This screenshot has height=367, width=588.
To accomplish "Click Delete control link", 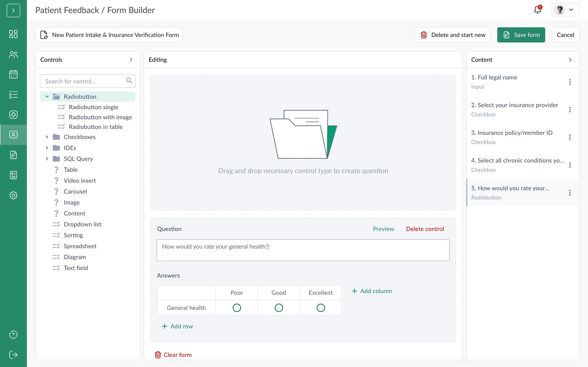I will point(425,229).
